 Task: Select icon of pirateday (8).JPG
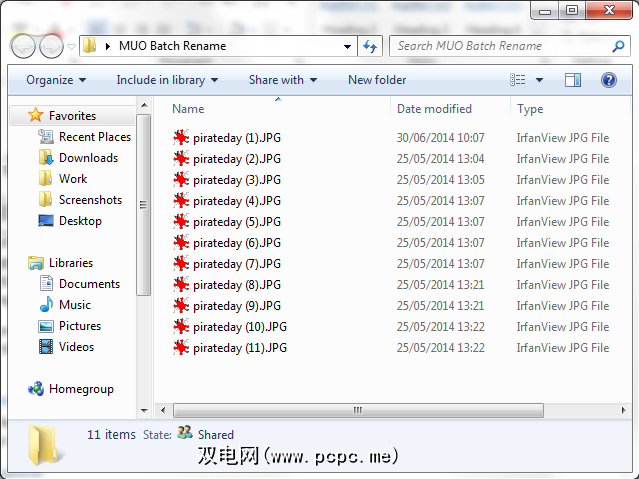point(181,285)
